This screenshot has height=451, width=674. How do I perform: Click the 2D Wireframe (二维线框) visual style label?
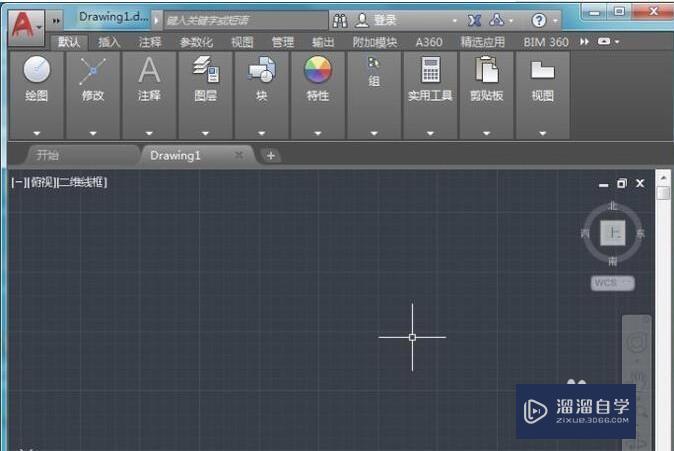pyautogui.click(x=82, y=182)
